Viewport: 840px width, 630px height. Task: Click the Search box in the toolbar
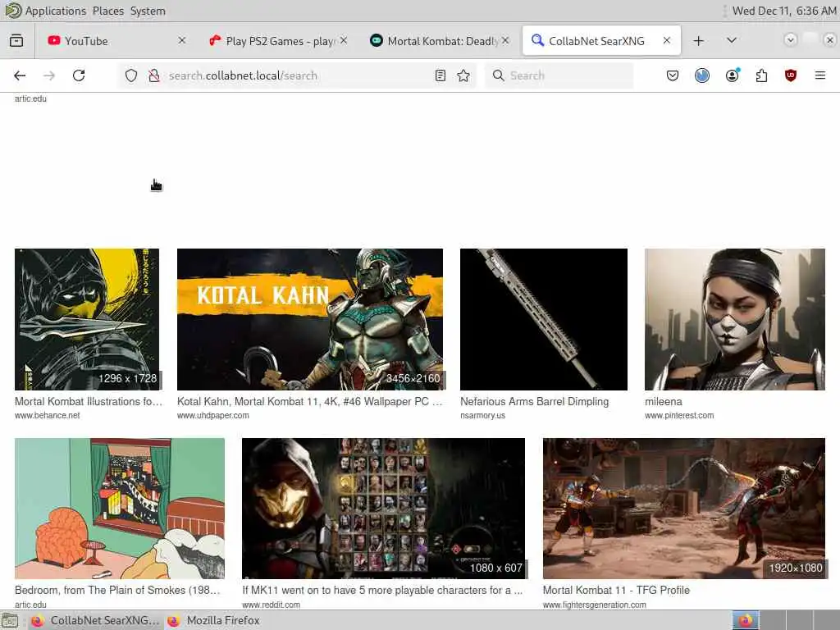tap(559, 75)
